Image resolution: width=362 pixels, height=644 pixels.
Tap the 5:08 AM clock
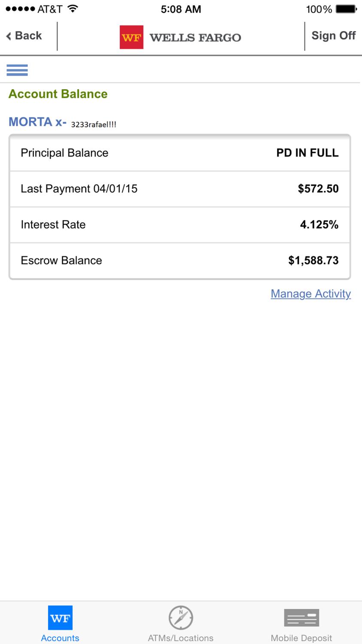tap(181, 9)
